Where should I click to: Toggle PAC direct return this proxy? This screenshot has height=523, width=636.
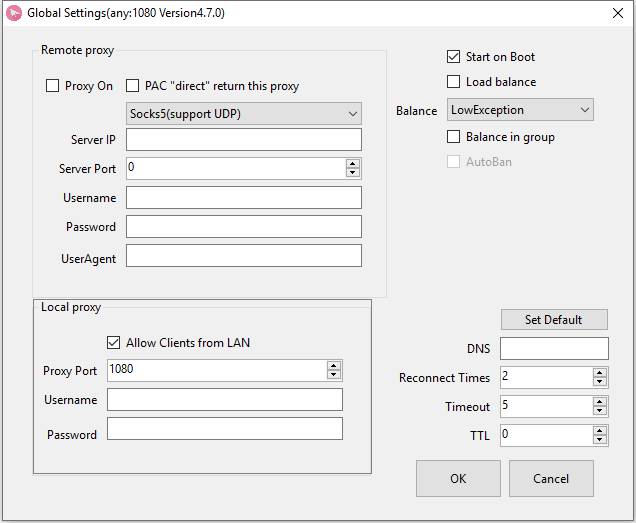pos(135,86)
